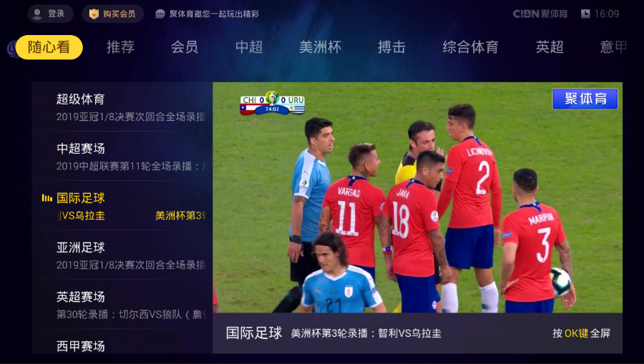Viewport: 644px width, 364px height.
Task: Click the 登录 button
Action: tap(51, 14)
